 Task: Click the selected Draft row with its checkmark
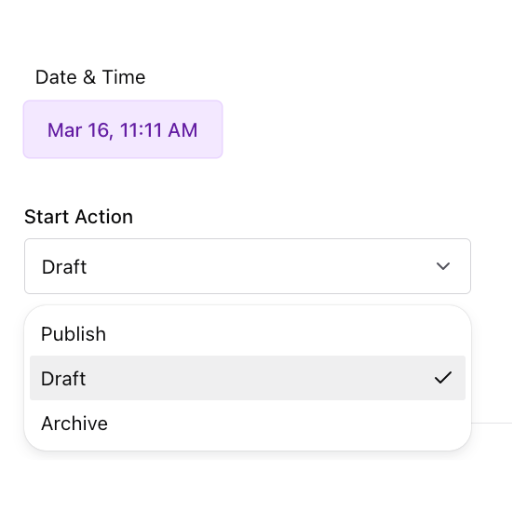click(247, 378)
